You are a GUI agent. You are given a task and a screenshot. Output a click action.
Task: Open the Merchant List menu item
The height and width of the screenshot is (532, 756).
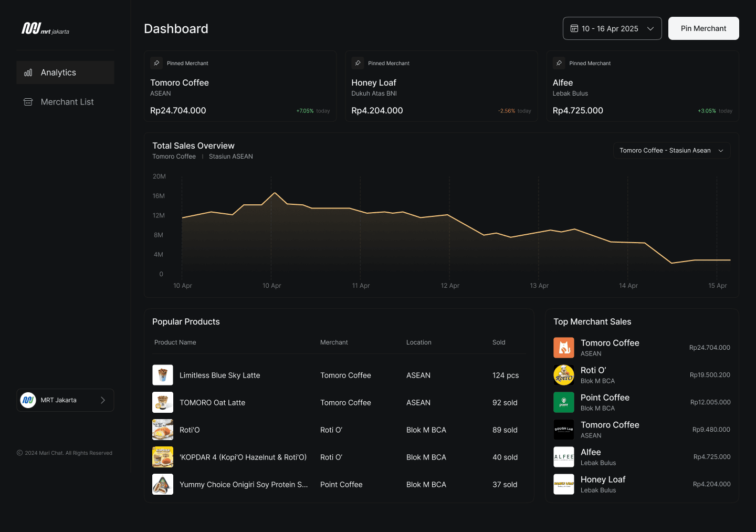65,102
